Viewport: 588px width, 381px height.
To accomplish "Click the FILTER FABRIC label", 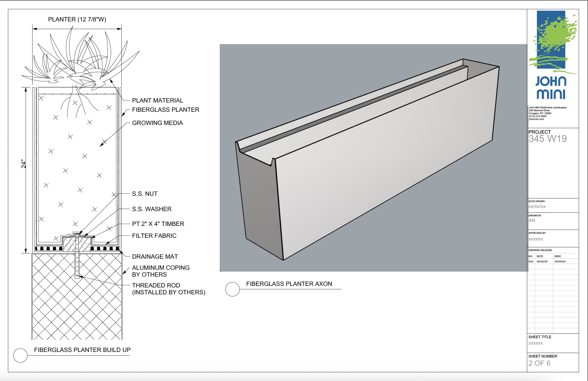I will coord(154,236).
